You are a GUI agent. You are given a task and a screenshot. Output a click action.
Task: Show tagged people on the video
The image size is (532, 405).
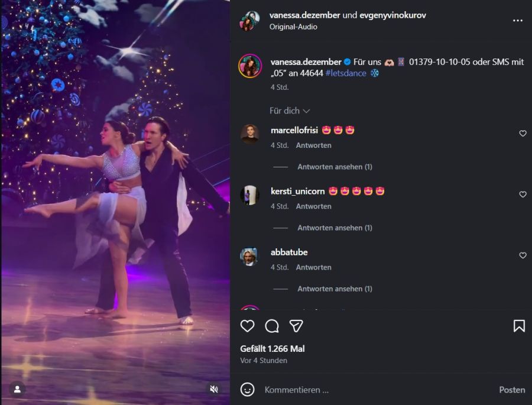pyautogui.click(x=17, y=388)
